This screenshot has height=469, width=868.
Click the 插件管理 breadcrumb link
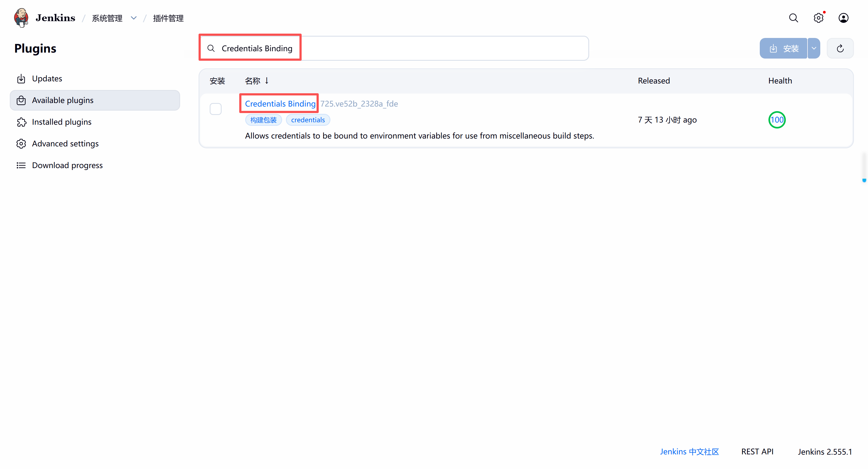click(168, 18)
